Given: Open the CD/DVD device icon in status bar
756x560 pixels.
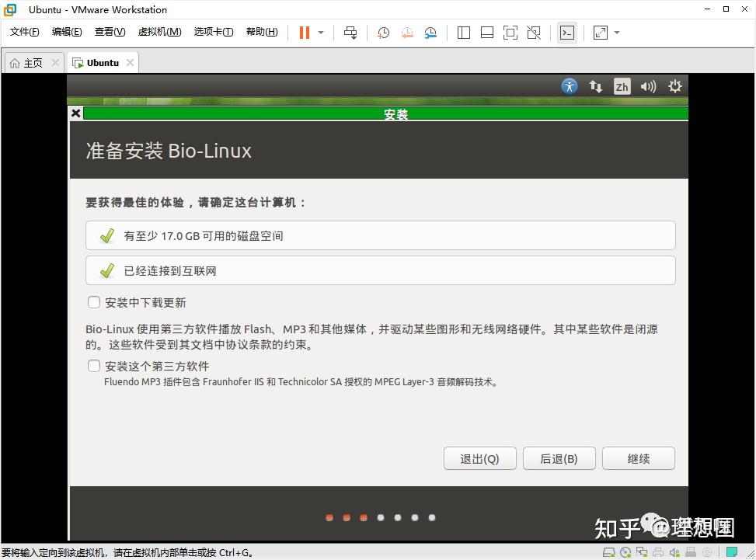Looking at the screenshot, I should [625, 552].
